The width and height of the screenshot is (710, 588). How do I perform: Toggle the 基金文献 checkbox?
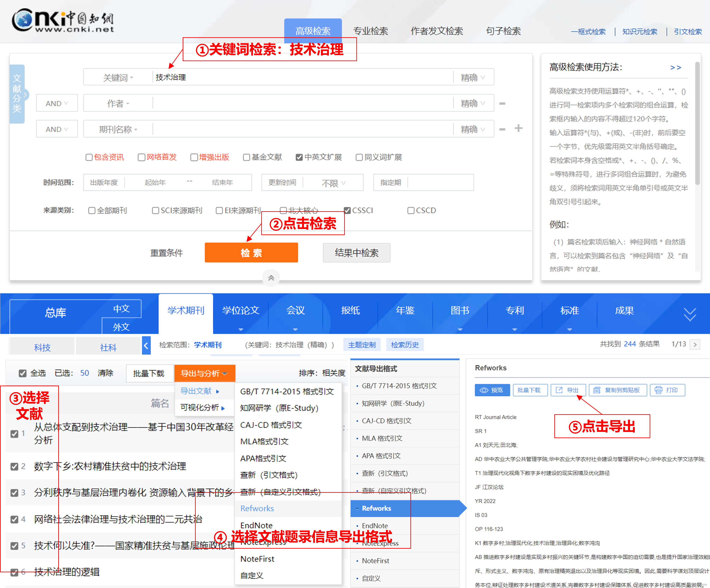click(246, 157)
